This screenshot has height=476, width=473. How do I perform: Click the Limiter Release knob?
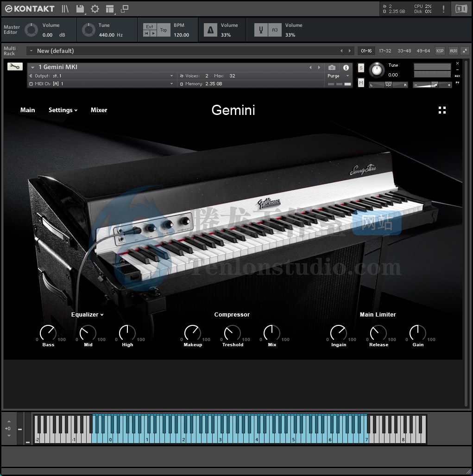(378, 333)
